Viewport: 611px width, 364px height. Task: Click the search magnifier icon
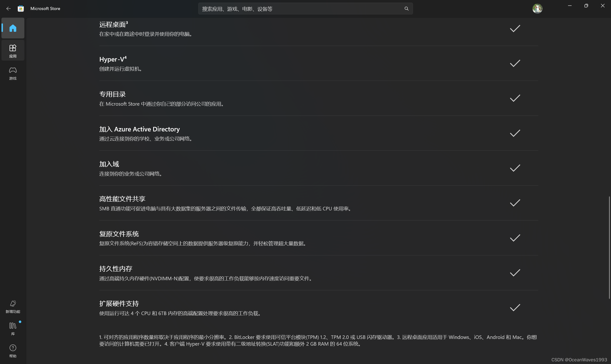(407, 9)
